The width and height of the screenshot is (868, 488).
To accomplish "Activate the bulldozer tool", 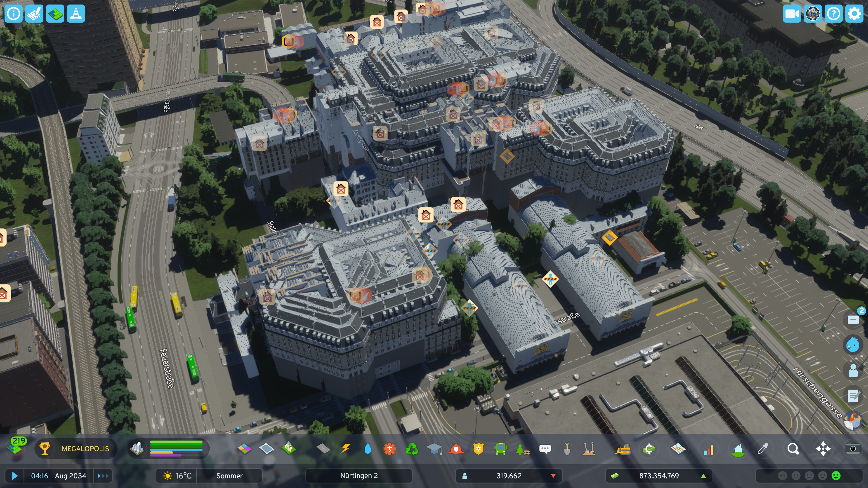I will point(623,449).
